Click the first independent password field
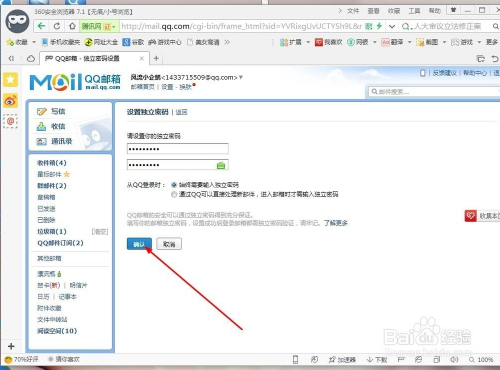500x370 pixels. pos(178,149)
